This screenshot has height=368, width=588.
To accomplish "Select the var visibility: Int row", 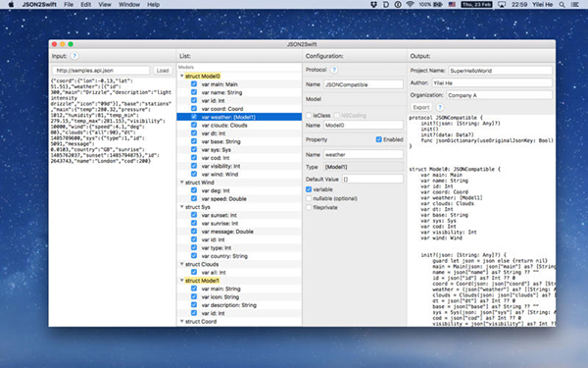I will pos(239,166).
